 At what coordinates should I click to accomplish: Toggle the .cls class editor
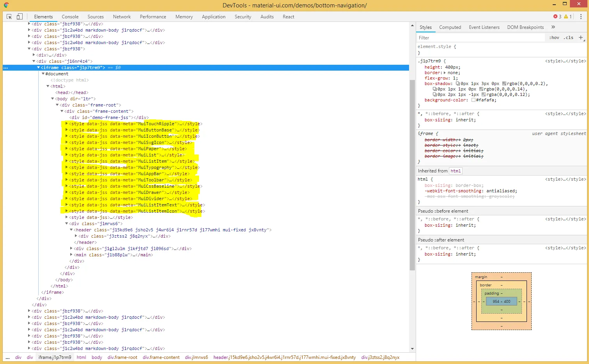click(x=568, y=38)
